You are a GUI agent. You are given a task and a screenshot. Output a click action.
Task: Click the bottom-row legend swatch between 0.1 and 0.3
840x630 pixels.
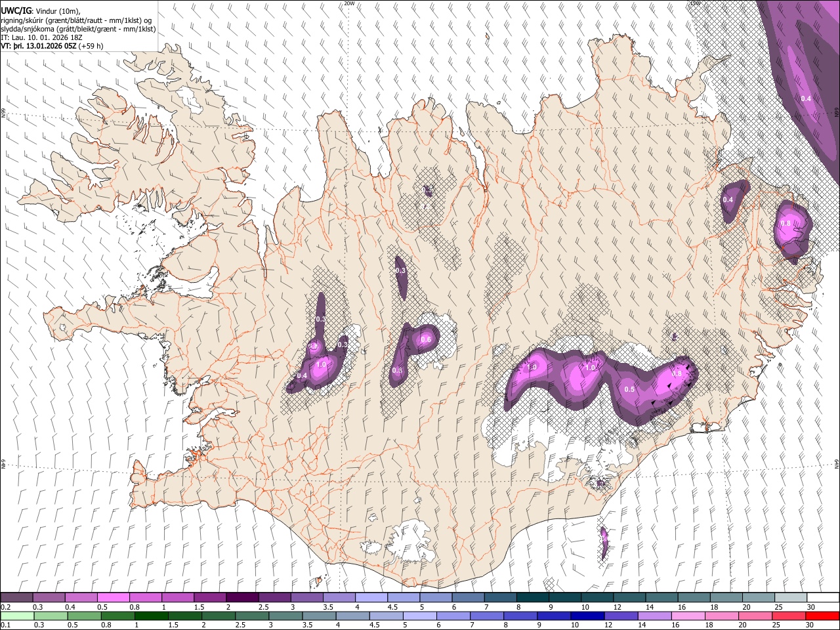(17, 616)
